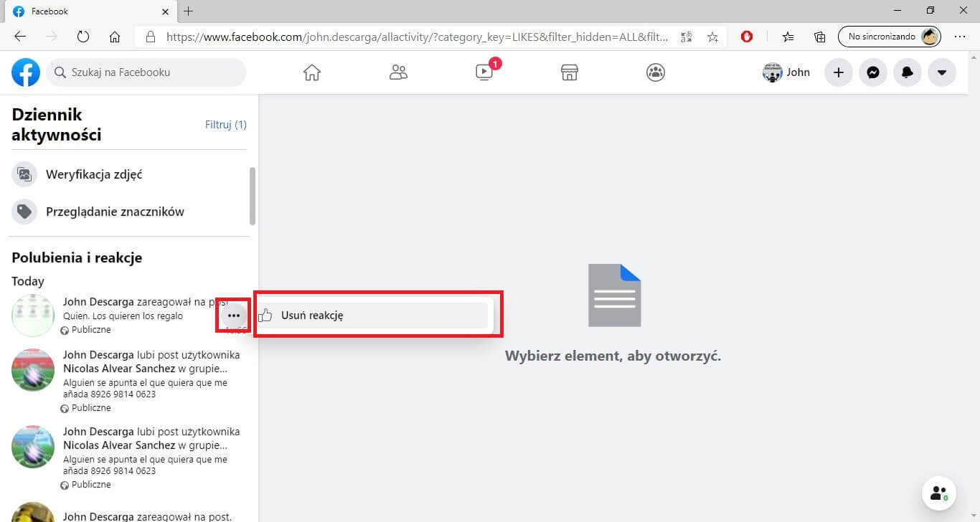Click the first activity profile thumbnail
980x522 pixels.
click(x=33, y=315)
